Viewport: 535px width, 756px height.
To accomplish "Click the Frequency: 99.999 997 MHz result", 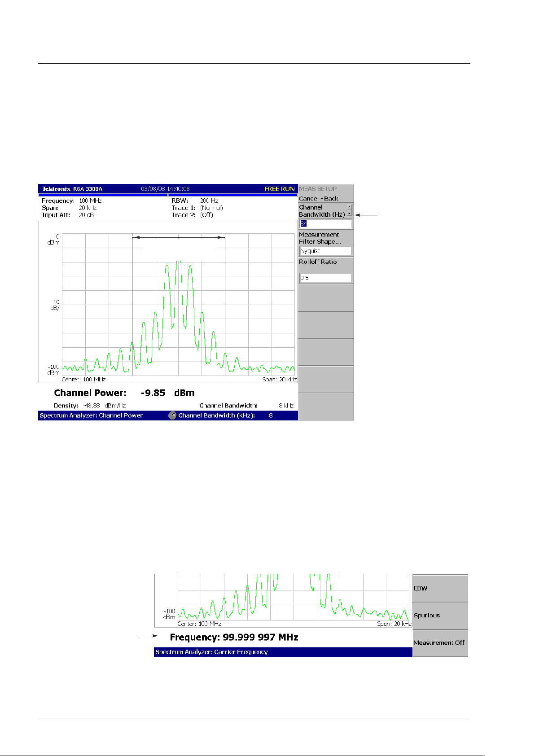I will click(234, 638).
